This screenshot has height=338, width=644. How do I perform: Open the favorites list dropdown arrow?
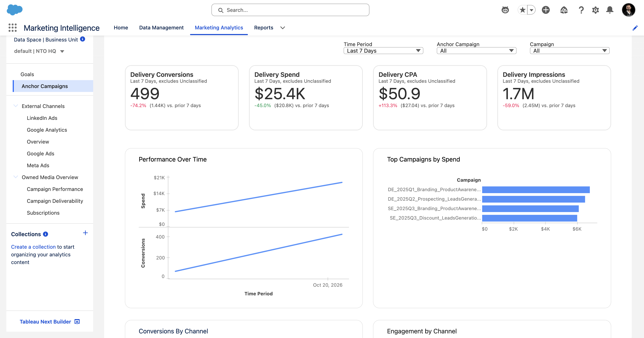[x=531, y=10]
